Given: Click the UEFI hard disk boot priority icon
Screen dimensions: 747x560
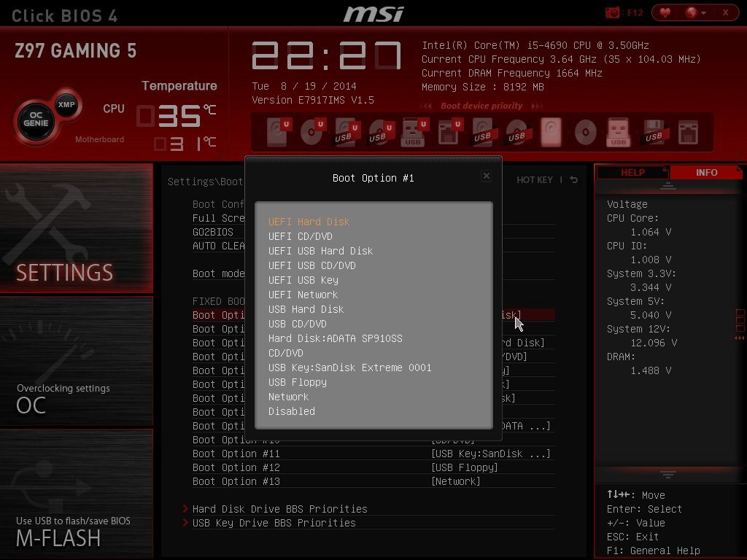Looking at the screenshot, I should pyautogui.click(x=278, y=132).
